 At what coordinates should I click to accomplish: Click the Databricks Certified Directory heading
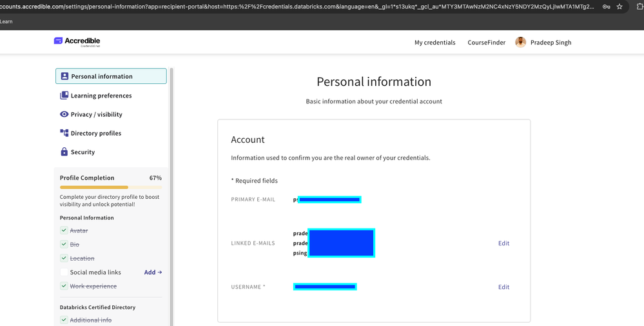click(x=97, y=307)
